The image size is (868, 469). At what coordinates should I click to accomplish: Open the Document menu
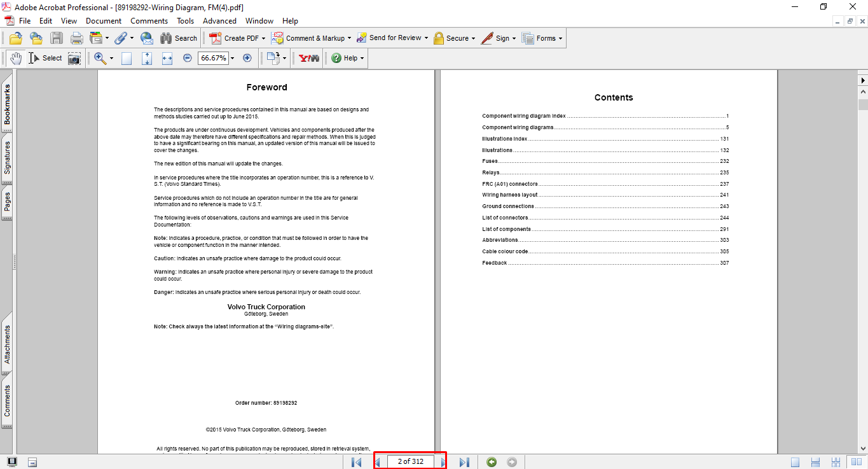[x=104, y=21]
